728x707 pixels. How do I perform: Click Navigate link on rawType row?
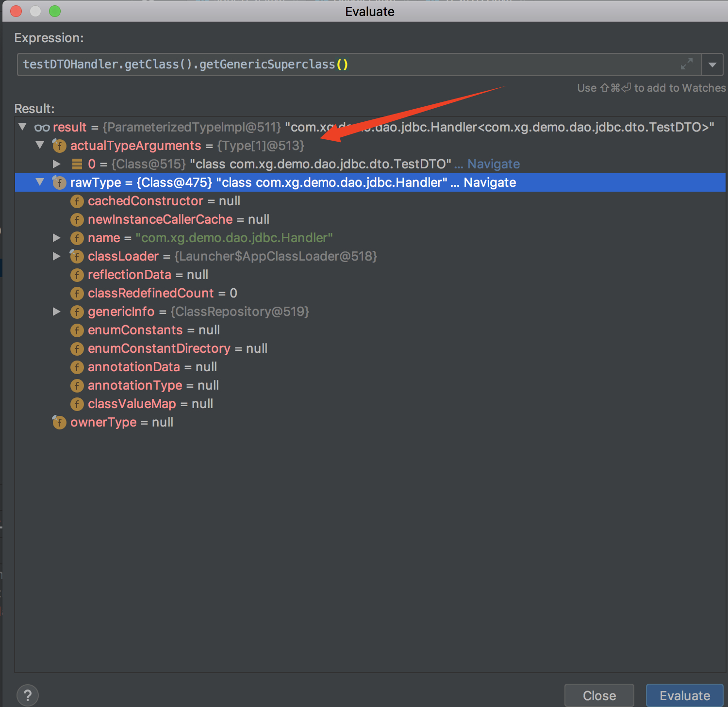tap(490, 182)
